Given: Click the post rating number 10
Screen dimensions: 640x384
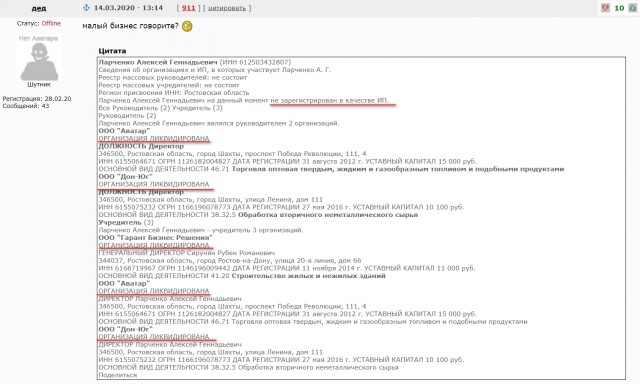Looking at the screenshot, I should [619, 8].
